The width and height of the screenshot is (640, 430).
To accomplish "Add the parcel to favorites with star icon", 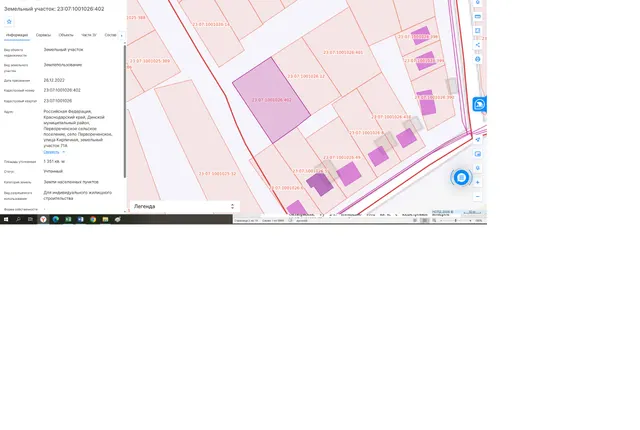I will (x=9, y=22).
